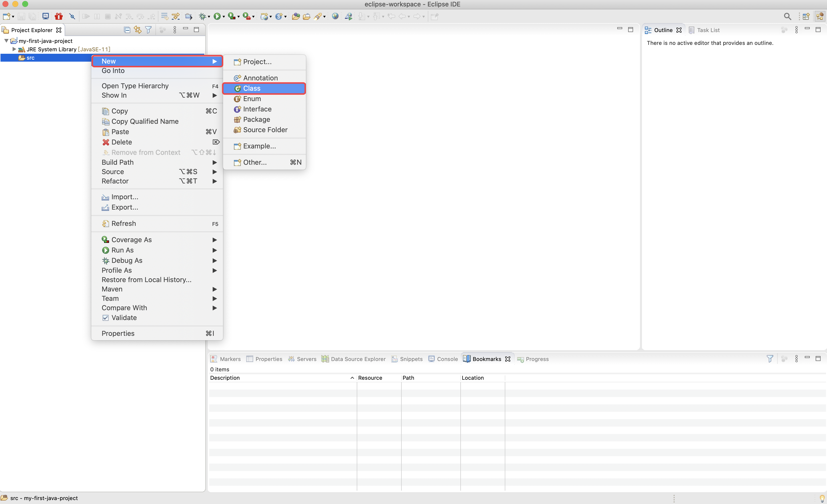The width and height of the screenshot is (827, 504).
Task: Switch to the Data Source Explorer tab
Action: (353, 359)
